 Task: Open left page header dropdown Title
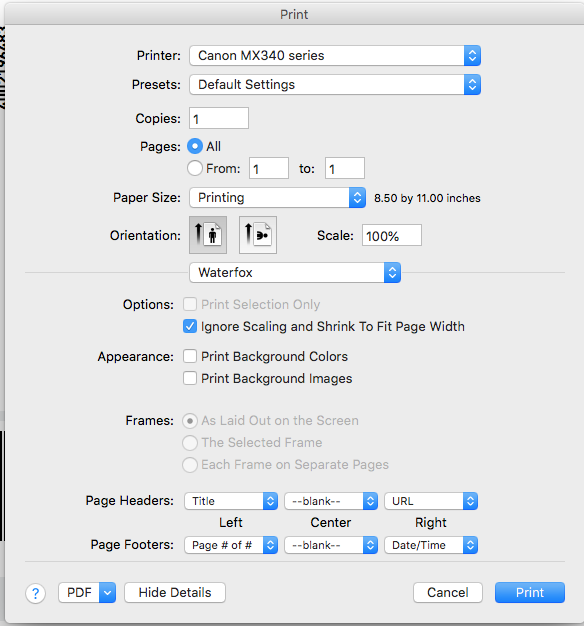click(231, 501)
